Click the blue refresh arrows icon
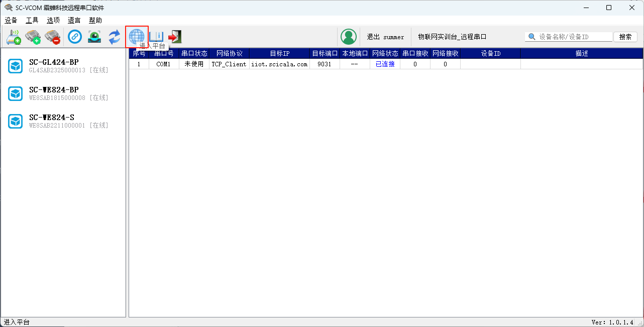This screenshot has height=327, width=644. 115,37
